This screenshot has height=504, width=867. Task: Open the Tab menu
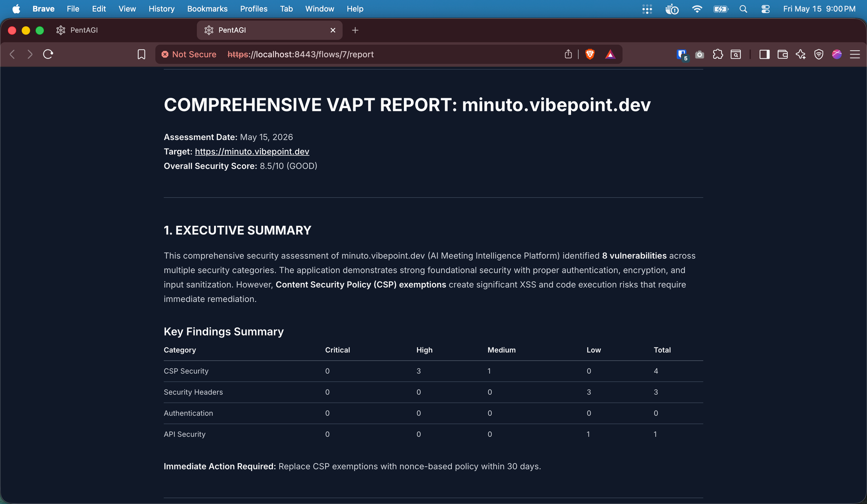(x=286, y=9)
